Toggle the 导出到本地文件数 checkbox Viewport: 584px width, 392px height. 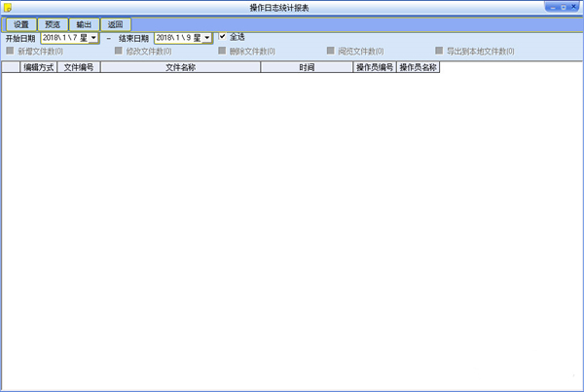440,50
